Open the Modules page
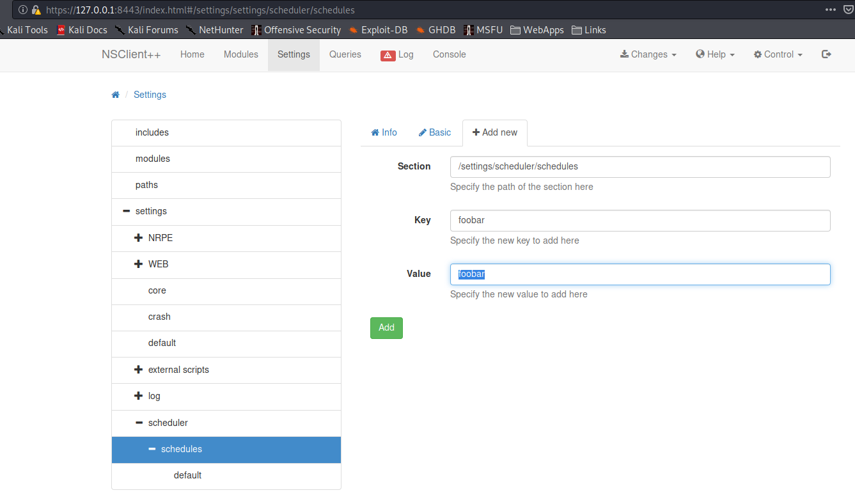Image resolution: width=855 pixels, height=504 pixels. [x=241, y=54]
